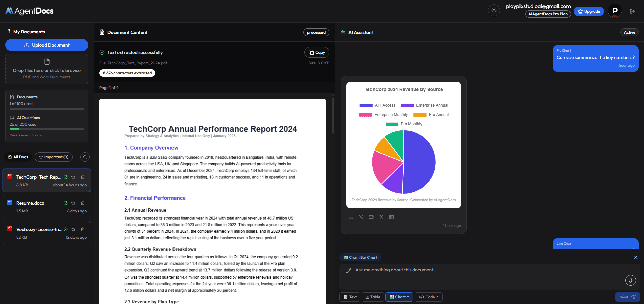Click the pencil icon in message box
The height and width of the screenshot is (304, 644).
point(349,271)
